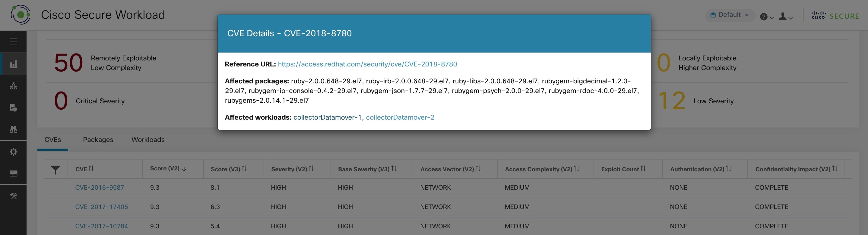Screen dimensions: 868x235
Task: Click Score (V3) value 6.3
Action: 215,207
